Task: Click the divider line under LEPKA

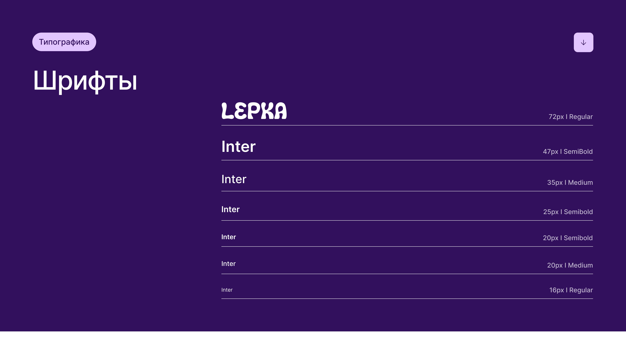Action: coord(407,125)
